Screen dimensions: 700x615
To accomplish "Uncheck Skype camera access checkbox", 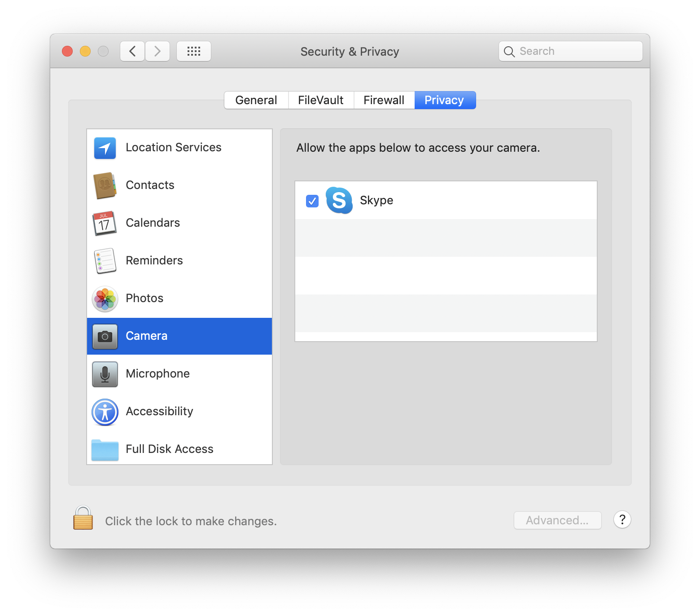I will 312,201.
